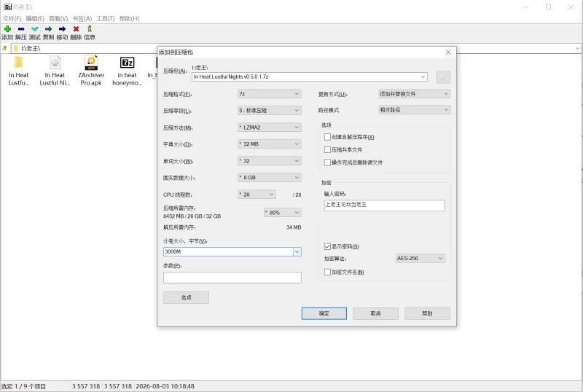Viewport: 583px width, 392px height.
Task: Open update mode dropdown (添加并替换文件)
Action: (x=414, y=94)
